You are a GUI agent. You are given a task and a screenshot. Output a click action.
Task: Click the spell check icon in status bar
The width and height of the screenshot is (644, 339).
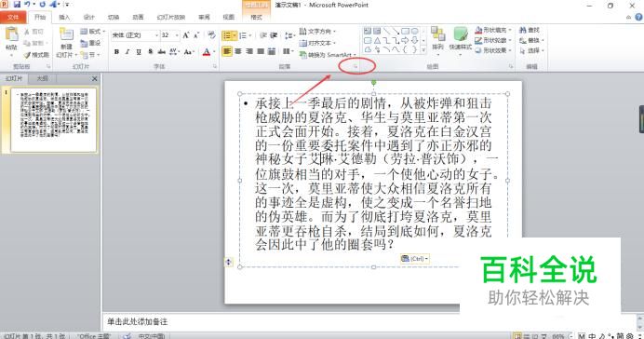coord(127,336)
